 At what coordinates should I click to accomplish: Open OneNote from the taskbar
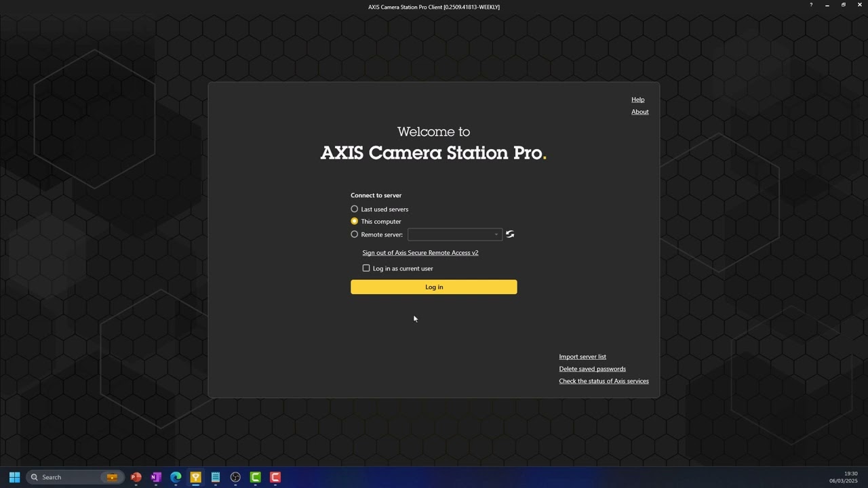click(156, 477)
